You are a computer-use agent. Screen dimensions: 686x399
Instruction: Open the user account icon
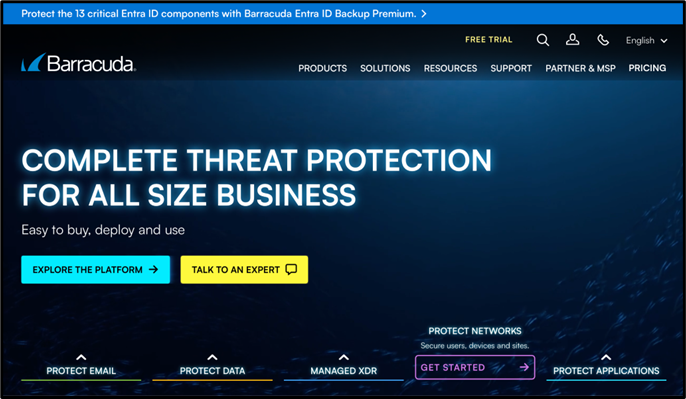572,40
